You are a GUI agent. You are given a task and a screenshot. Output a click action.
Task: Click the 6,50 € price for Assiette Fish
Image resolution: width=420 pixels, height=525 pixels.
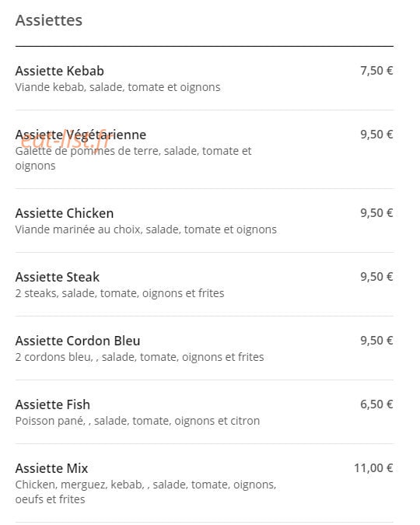376,404
